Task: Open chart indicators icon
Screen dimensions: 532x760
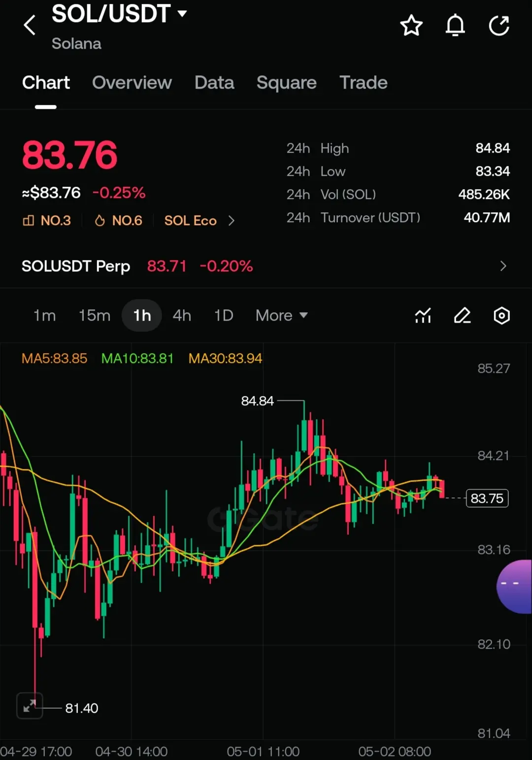Action: pyautogui.click(x=423, y=315)
